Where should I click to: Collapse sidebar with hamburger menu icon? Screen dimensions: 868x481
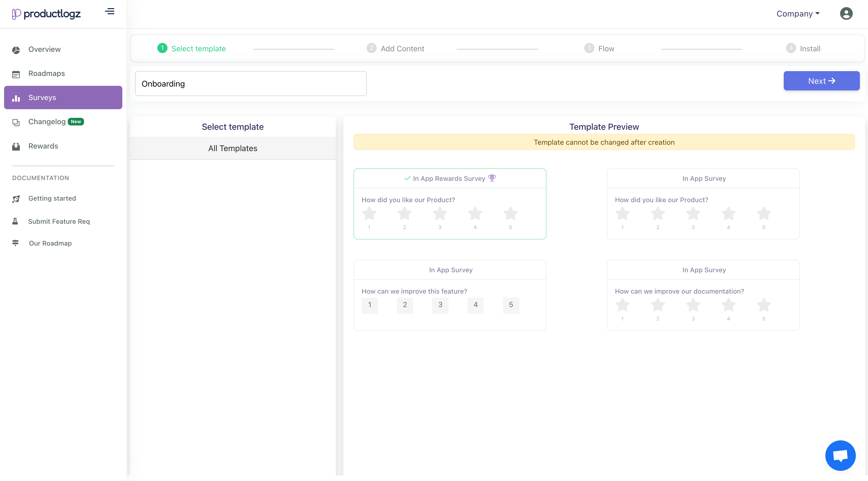click(109, 11)
